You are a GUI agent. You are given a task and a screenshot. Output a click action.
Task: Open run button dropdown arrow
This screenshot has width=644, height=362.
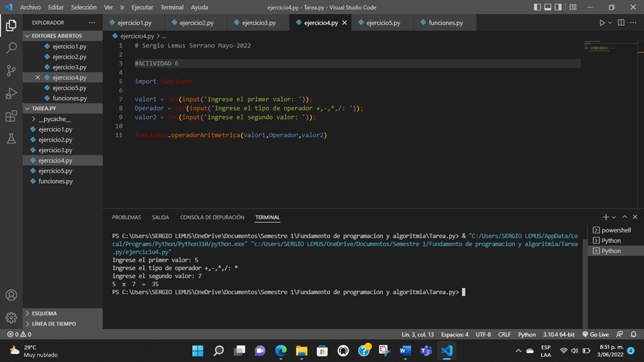click(x=610, y=22)
